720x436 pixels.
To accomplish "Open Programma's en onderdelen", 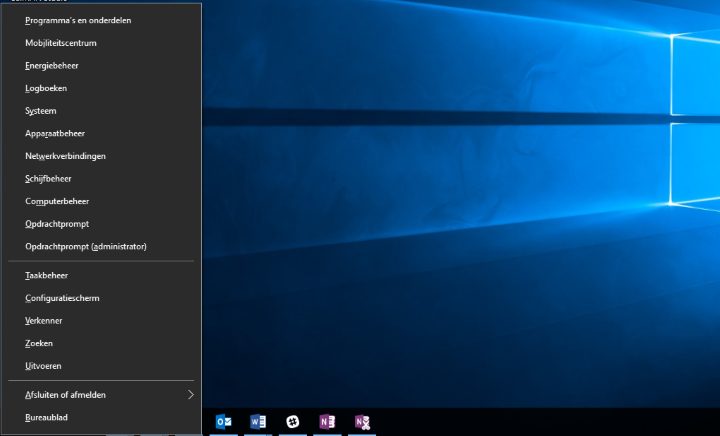I will (x=78, y=20).
